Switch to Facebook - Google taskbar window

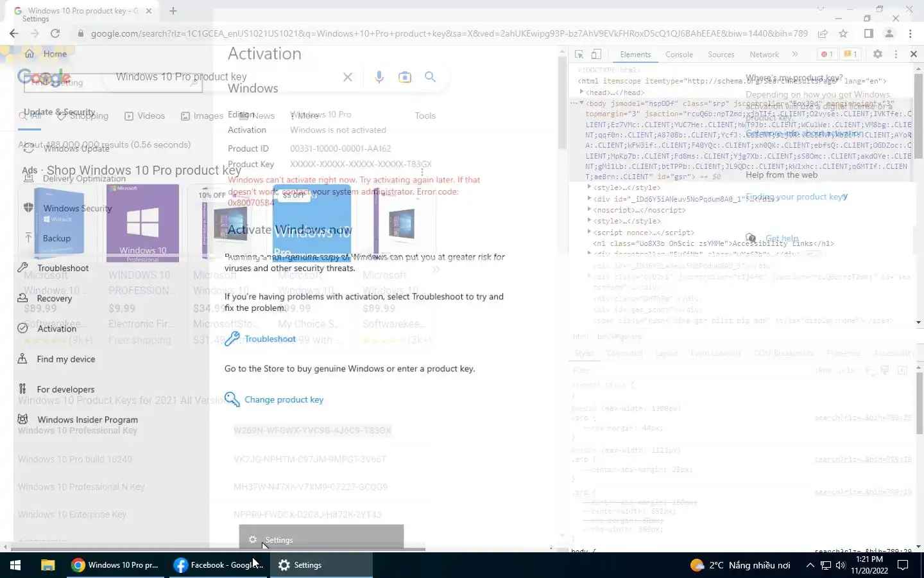pyautogui.click(x=219, y=565)
